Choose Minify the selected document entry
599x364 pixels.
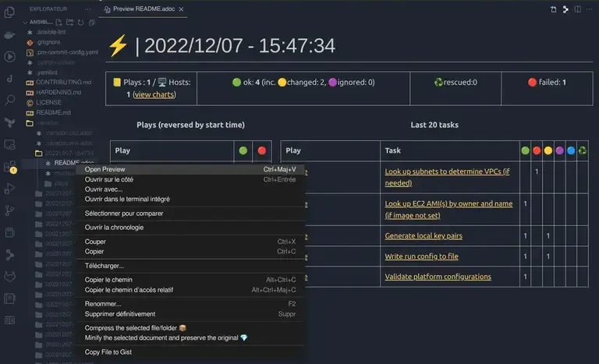click(190, 338)
